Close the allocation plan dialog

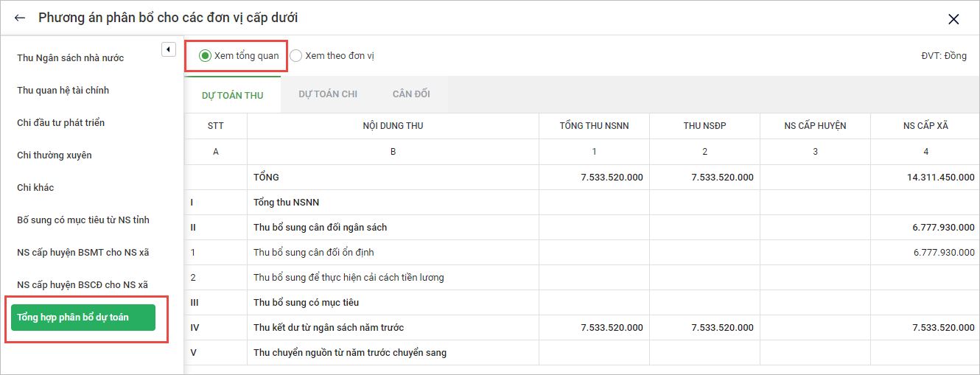click(953, 19)
